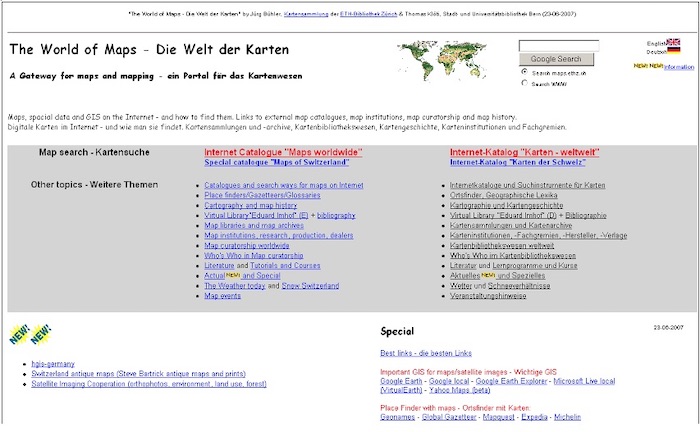Open the English Literature link
This screenshot has height=432, width=700.
(219, 266)
